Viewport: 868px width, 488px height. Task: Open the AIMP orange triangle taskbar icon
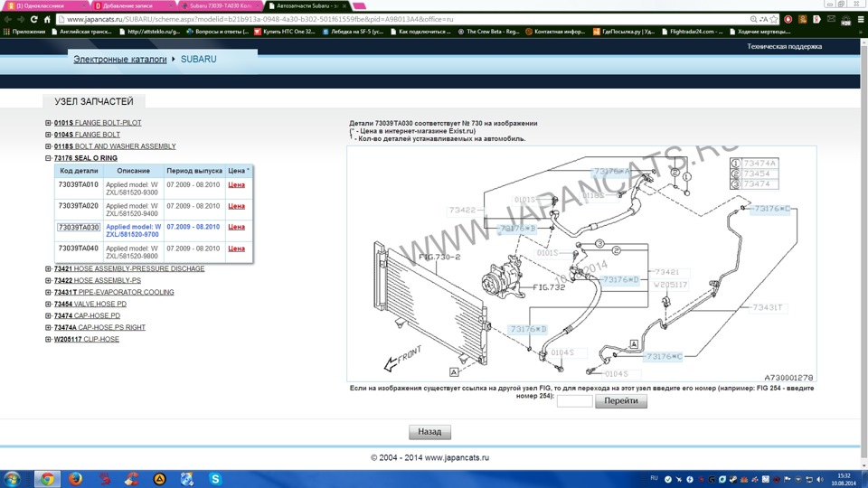159,479
